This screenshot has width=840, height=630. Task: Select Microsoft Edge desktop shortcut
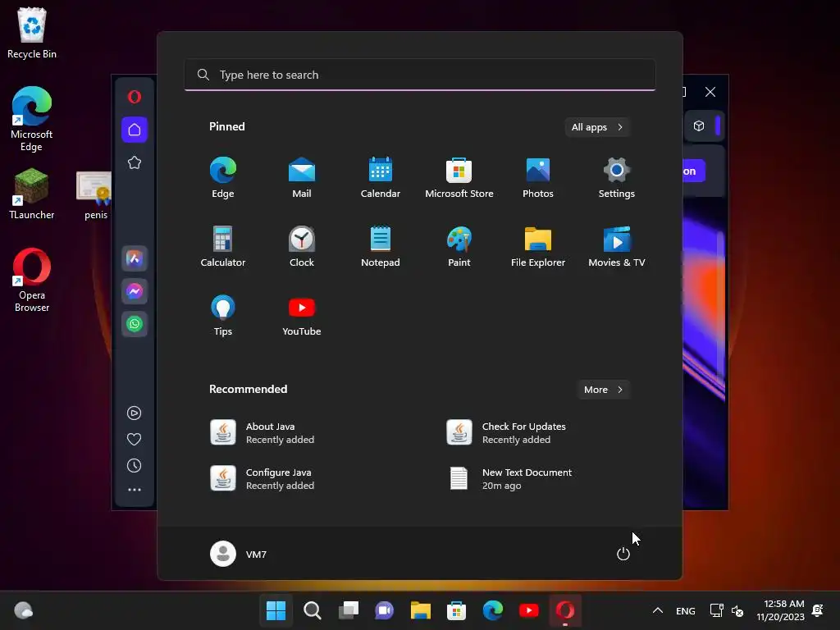pos(32,120)
